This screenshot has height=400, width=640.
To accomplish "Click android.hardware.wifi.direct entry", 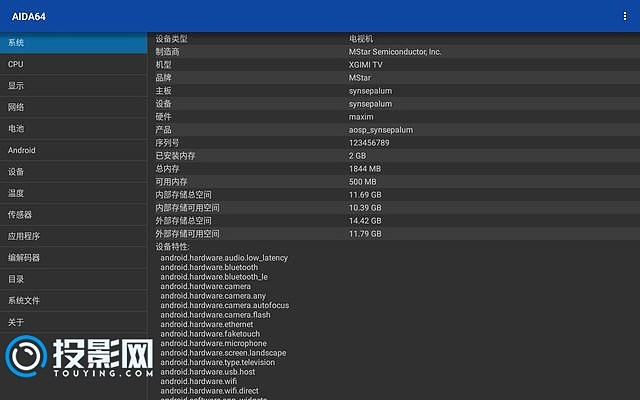I will tap(209, 391).
